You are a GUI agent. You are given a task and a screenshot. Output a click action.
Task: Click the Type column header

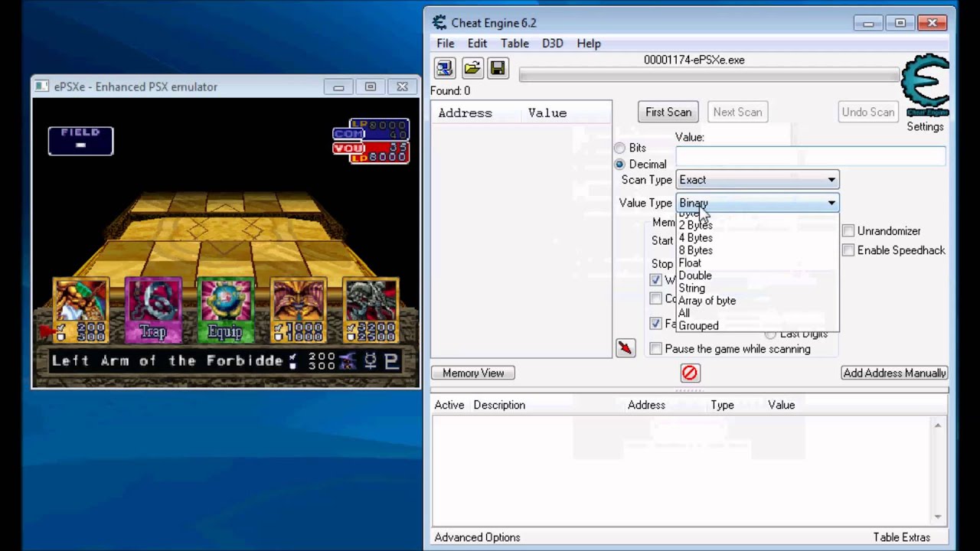(722, 405)
